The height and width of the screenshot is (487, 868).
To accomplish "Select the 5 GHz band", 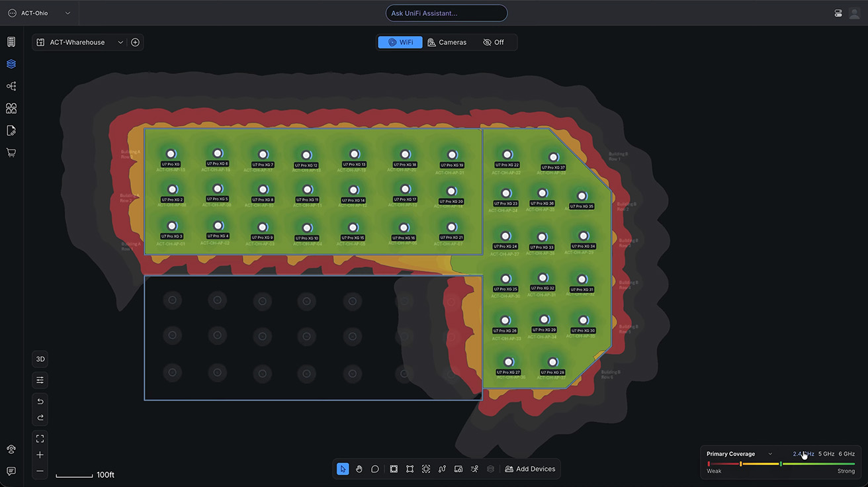I will [x=826, y=454].
